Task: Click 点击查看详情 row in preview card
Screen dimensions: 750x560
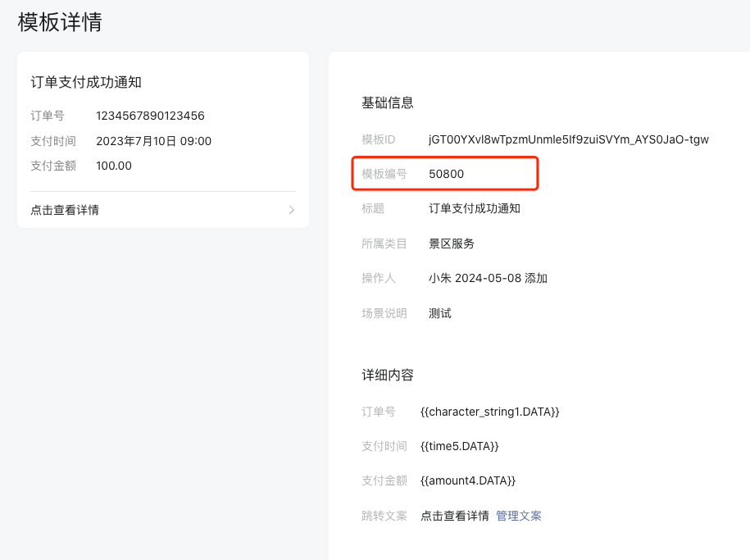Action: tap(162, 210)
